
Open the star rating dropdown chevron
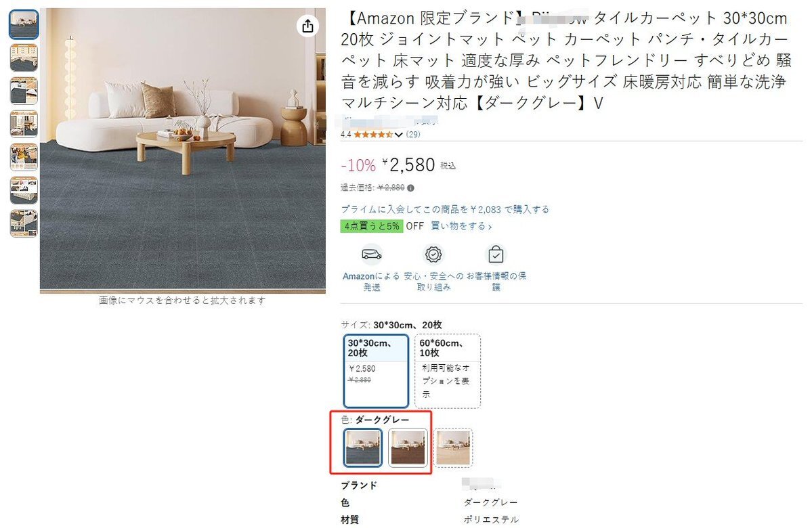(398, 135)
